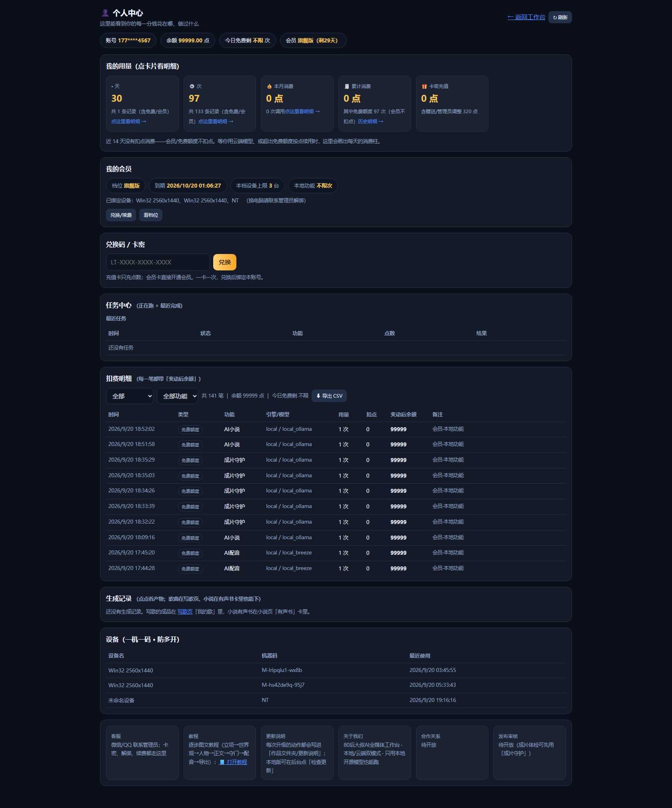Click the book icon before 打开教程
This screenshot has height=808, width=672.
pyautogui.click(x=222, y=762)
